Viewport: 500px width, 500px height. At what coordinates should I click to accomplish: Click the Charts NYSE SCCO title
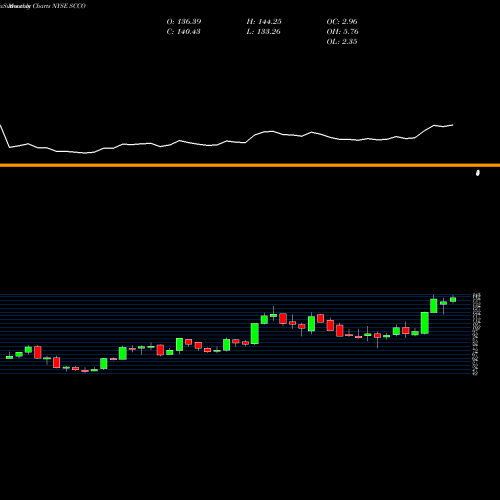coord(59,6)
